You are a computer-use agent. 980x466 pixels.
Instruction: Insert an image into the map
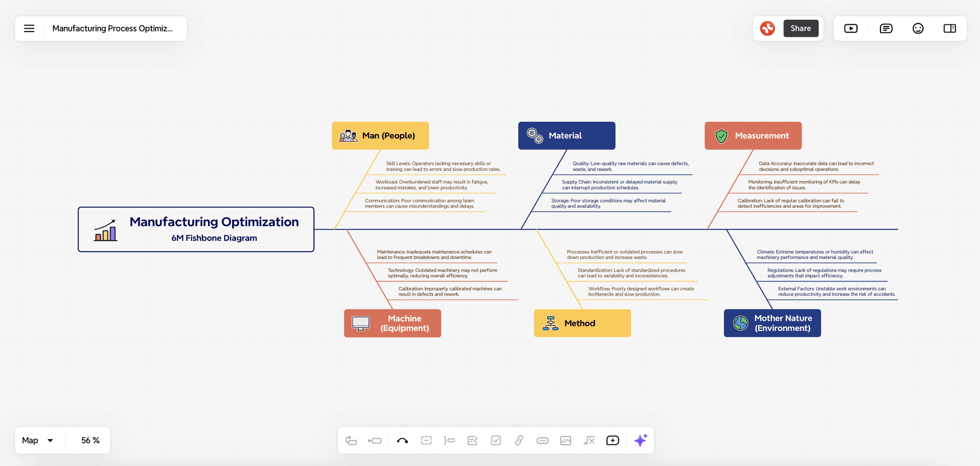click(565, 440)
